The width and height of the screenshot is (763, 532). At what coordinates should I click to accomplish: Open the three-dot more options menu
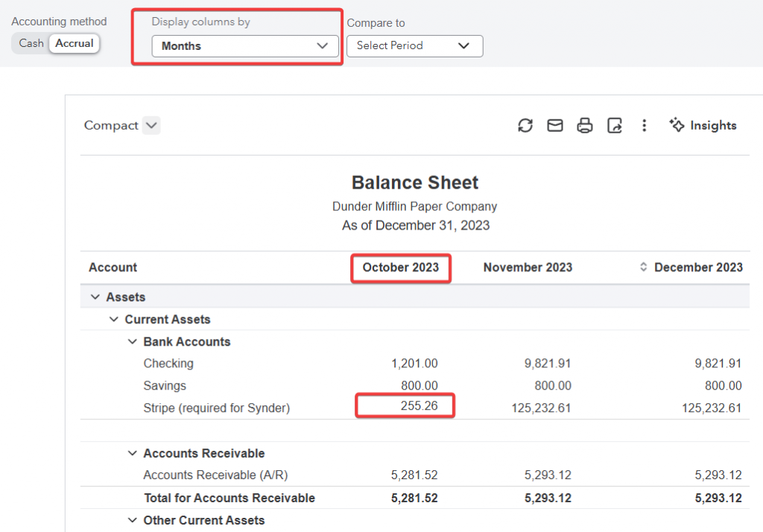pos(645,126)
